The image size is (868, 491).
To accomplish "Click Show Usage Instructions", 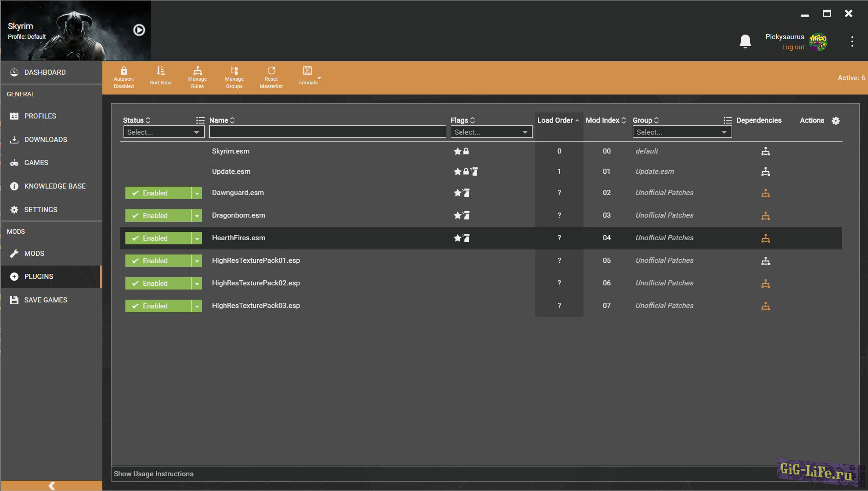I will tap(154, 474).
